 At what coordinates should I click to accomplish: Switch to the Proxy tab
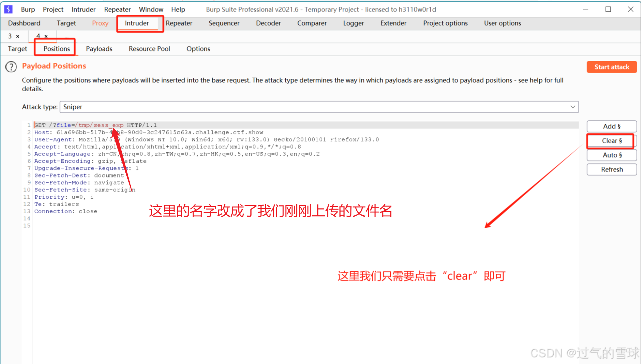pyautogui.click(x=100, y=23)
